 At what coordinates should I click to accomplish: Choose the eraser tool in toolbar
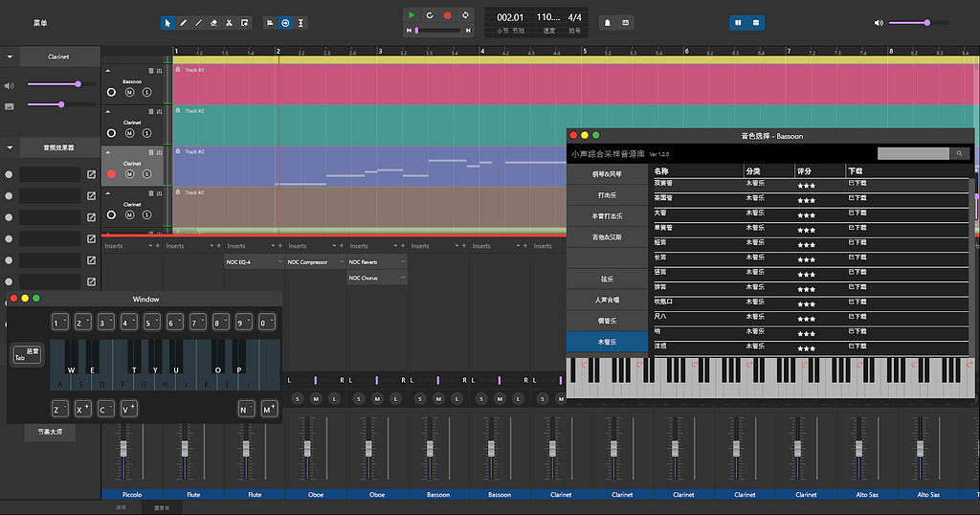click(x=213, y=22)
